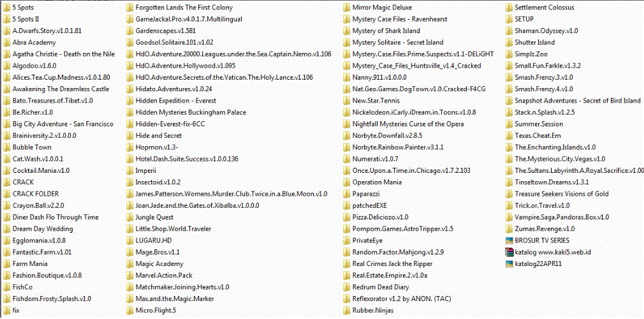Click the folder icon beside Bubble Town
This screenshot has width=644, height=319.
(x=6, y=147)
